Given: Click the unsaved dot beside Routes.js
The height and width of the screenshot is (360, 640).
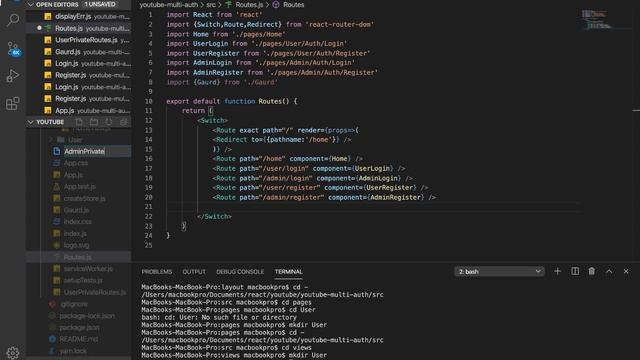Looking at the screenshot, I should 39,28.
